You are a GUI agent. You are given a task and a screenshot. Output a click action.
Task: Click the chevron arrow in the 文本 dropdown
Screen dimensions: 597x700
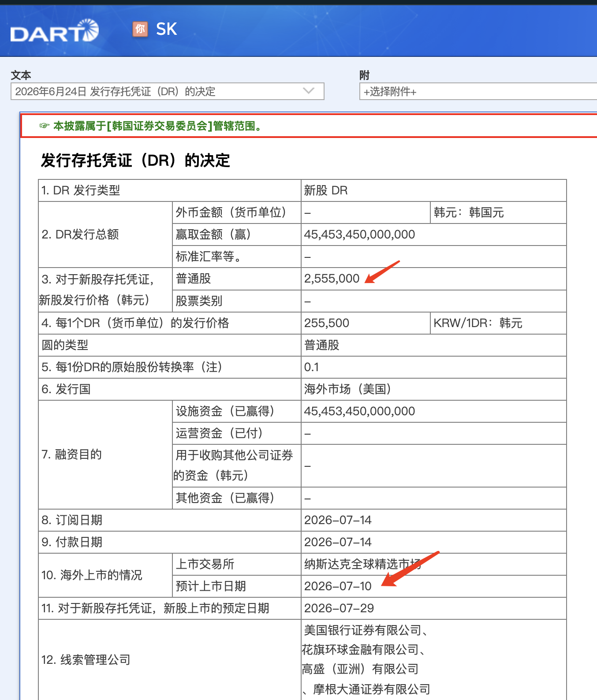point(309,91)
